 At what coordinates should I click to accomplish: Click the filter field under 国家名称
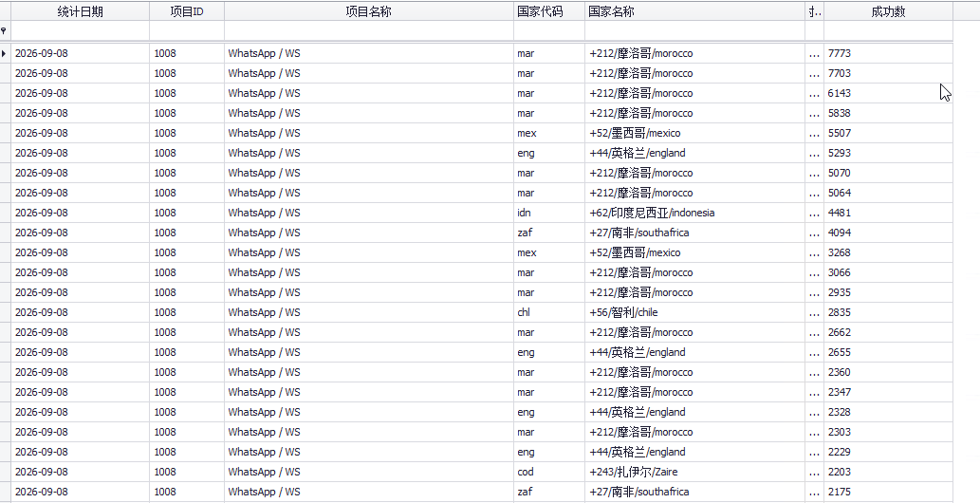695,30
